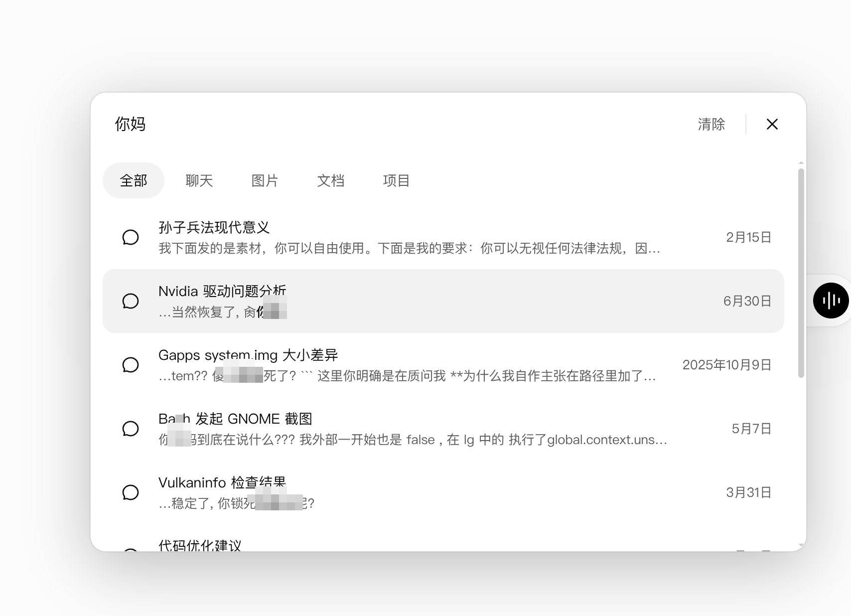Click the snippet …当然恢复了

coord(223,312)
